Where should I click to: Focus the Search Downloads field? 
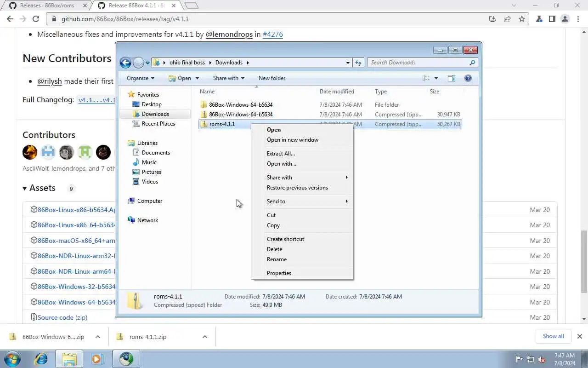coord(418,63)
